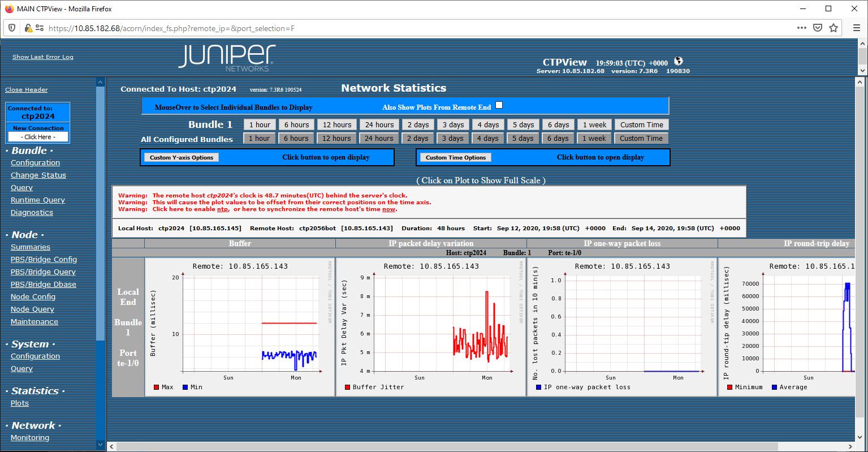Show All Configured Bundles for 2 days
Image resolution: width=868 pixels, height=452 pixels.
pyautogui.click(x=417, y=139)
